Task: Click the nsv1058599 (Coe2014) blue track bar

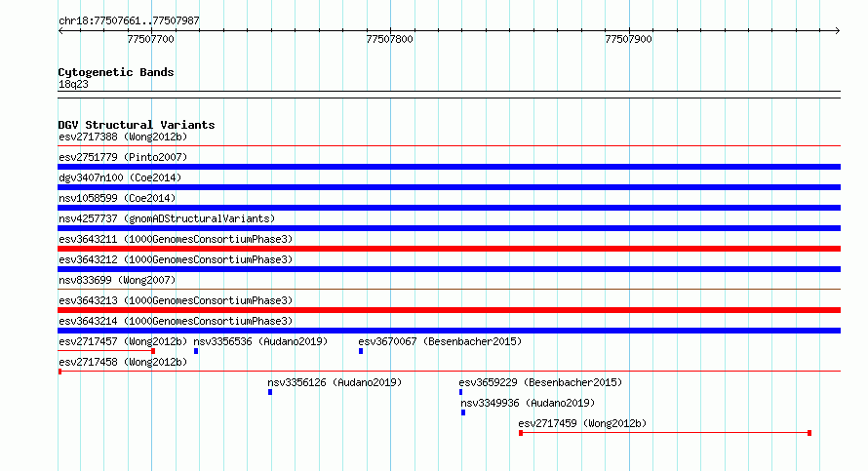Action: pyautogui.click(x=449, y=208)
